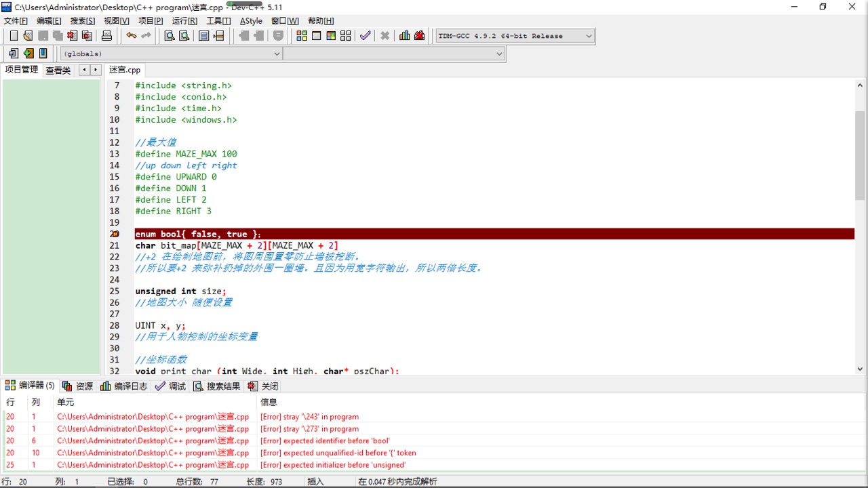Image resolution: width=868 pixels, height=488 pixels.
Task: Toggle the breakpoint marker on line 20
Action: click(x=115, y=234)
